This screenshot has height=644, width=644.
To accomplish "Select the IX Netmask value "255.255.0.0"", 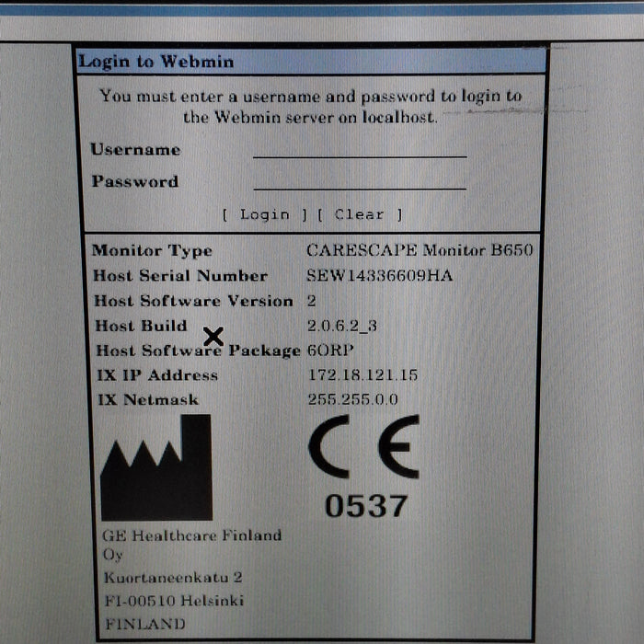I will pyautogui.click(x=352, y=399).
